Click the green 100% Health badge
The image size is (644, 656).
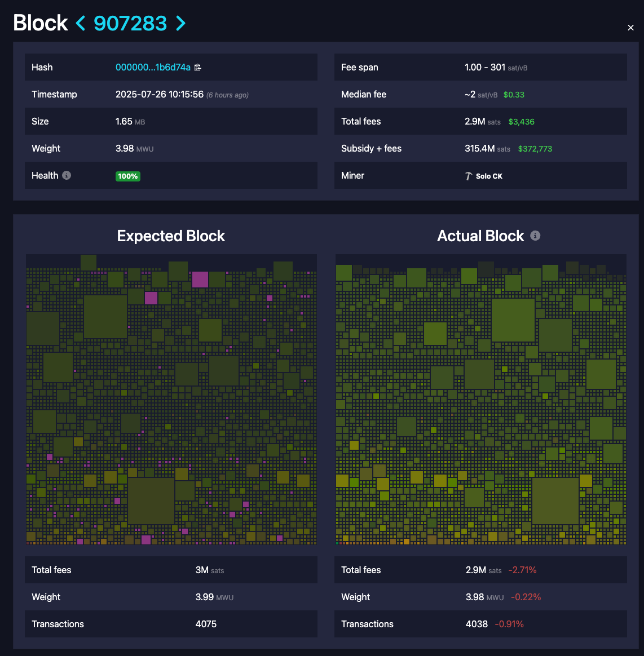(x=128, y=176)
